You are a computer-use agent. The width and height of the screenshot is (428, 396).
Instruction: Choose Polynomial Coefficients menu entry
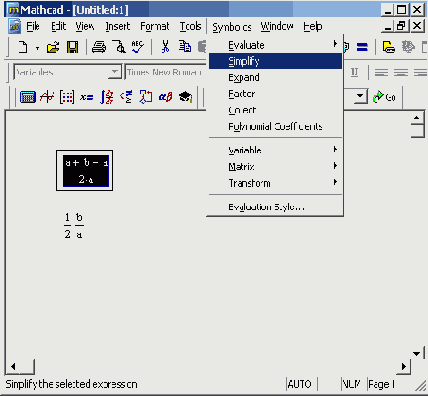[x=275, y=127]
